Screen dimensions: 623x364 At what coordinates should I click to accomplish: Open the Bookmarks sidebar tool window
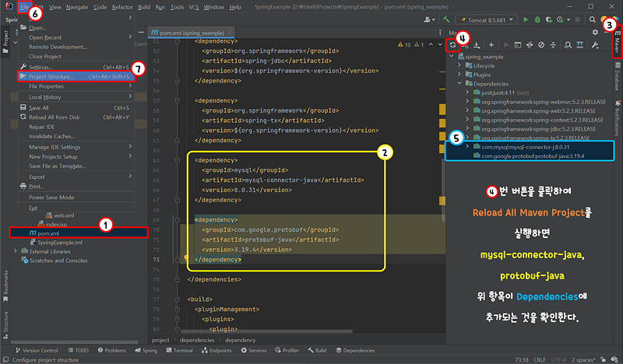(x=5, y=286)
